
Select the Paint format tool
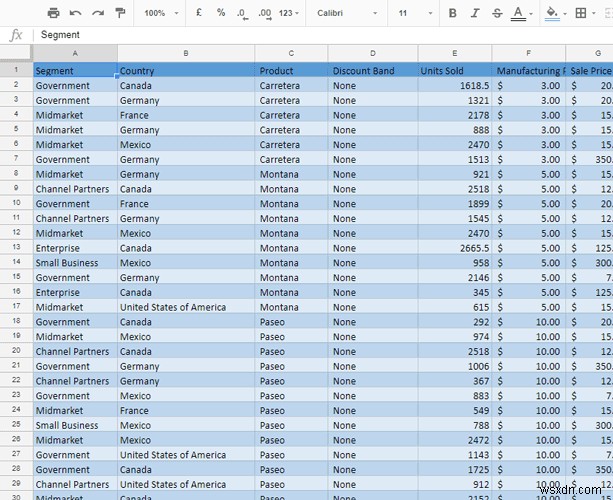tap(120, 13)
